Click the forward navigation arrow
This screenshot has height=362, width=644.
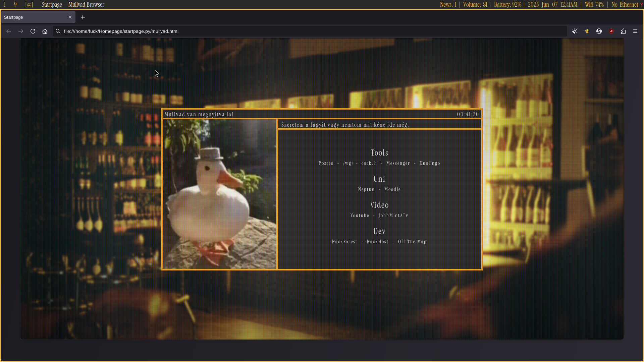click(21, 31)
